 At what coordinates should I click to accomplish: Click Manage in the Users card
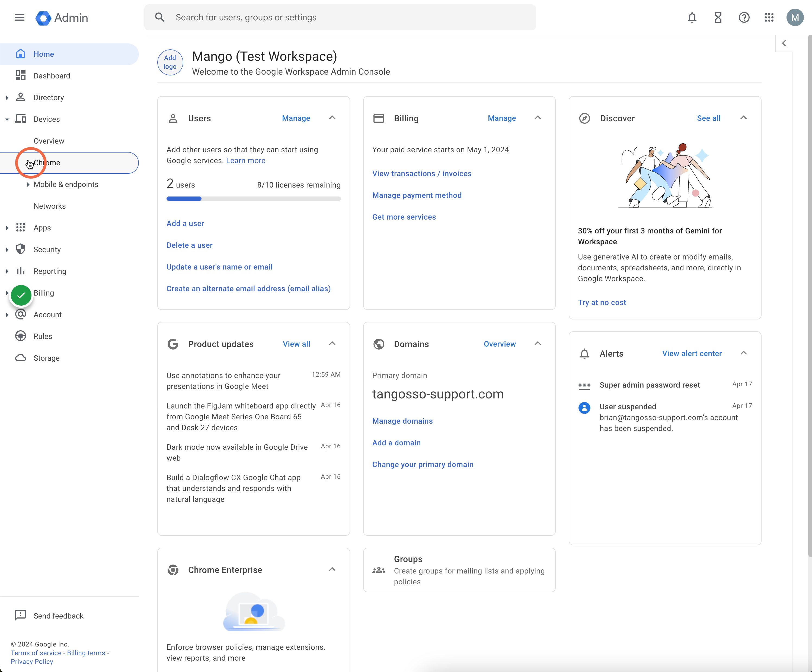[x=296, y=118]
